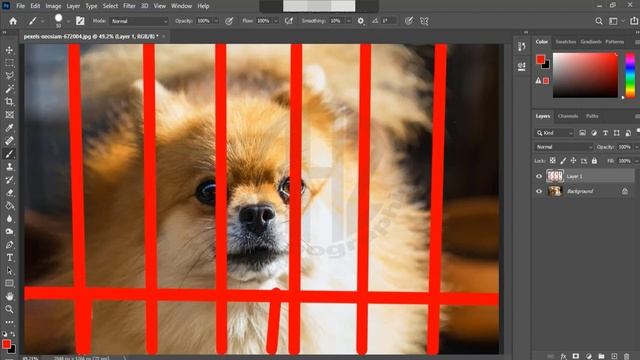Select the Pen tool
The image size is (640, 360).
9,244
